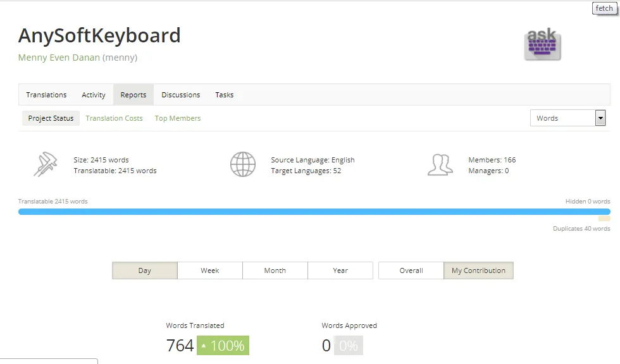Click 'Target Languages: 52' text
The height and width of the screenshot is (364, 620).
[306, 171]
